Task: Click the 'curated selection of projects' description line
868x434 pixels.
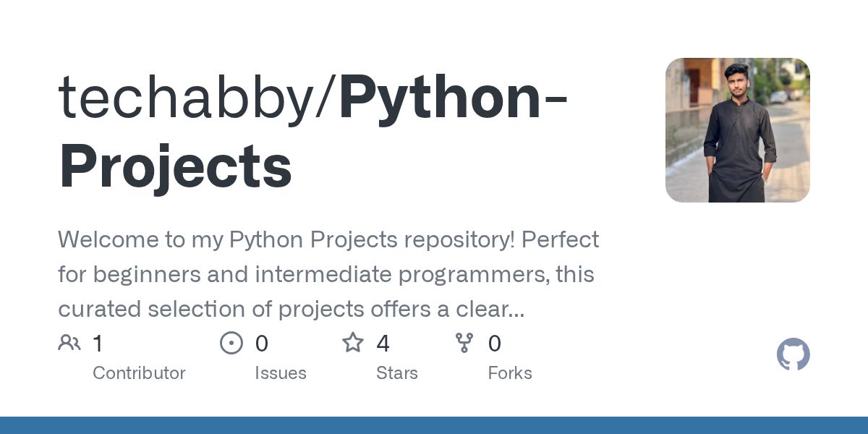Action: click(291, 309)
